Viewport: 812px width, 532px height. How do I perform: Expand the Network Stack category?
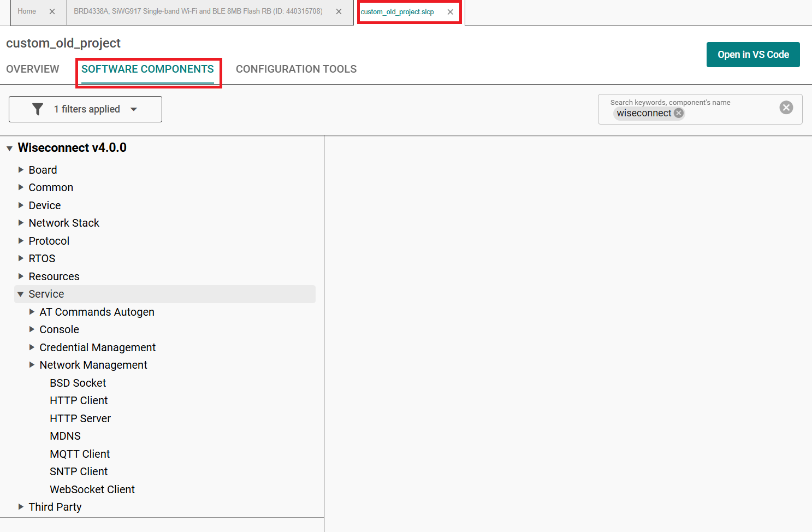coord(21,223)
